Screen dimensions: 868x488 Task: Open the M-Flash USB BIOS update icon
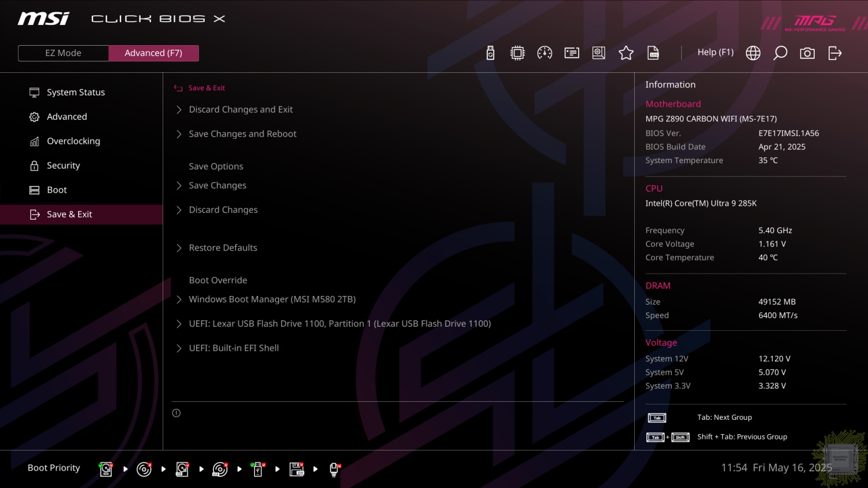click(490, 53)
